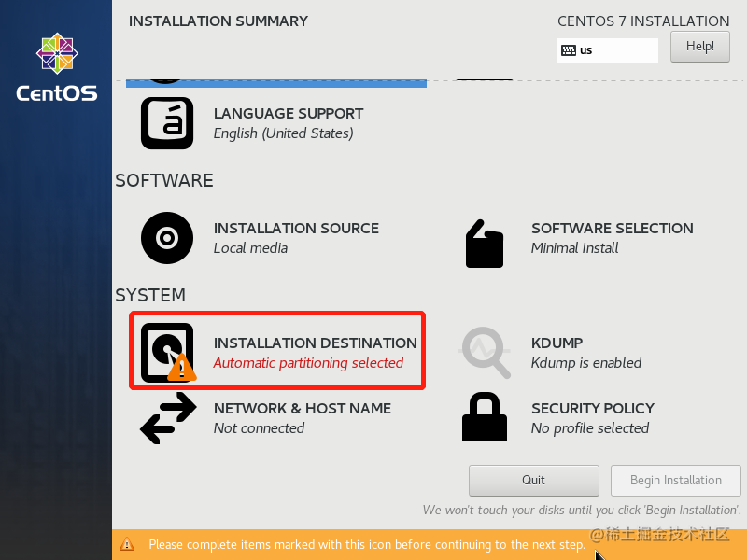Click the Installation Source disc icon
Image resolution: width=747 pixels, height=560 pixels.
[x=167, y=238]
